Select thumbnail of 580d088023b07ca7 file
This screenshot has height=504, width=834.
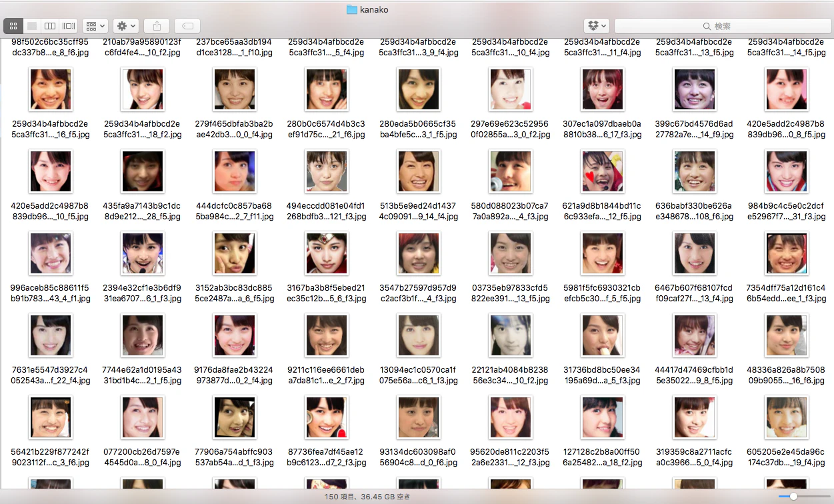click(511, 171)
